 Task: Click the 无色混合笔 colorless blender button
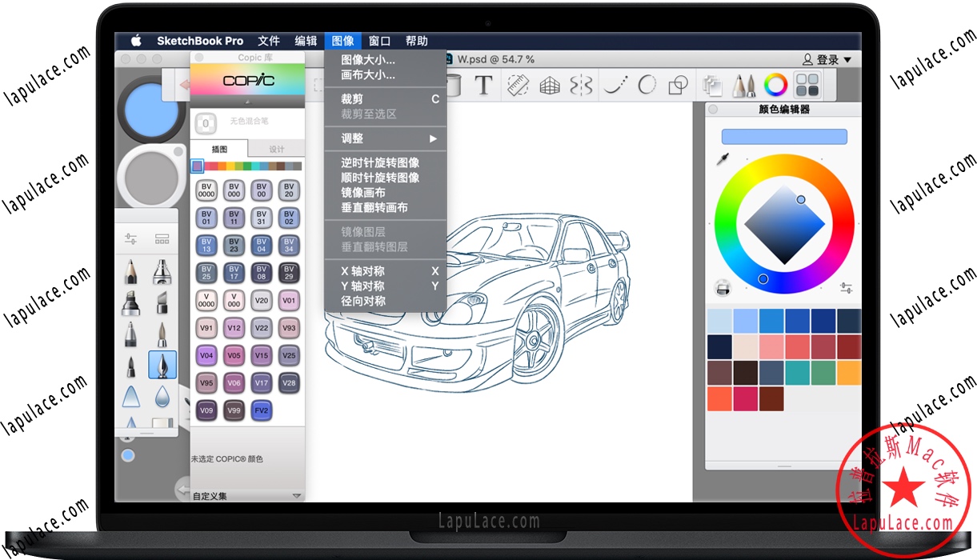click(206, 123)
